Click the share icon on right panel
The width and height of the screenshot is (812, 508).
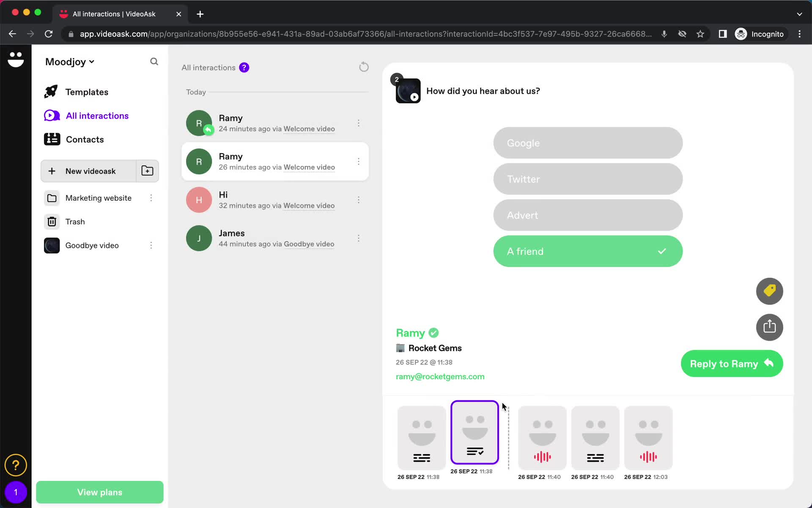(769, 327)
